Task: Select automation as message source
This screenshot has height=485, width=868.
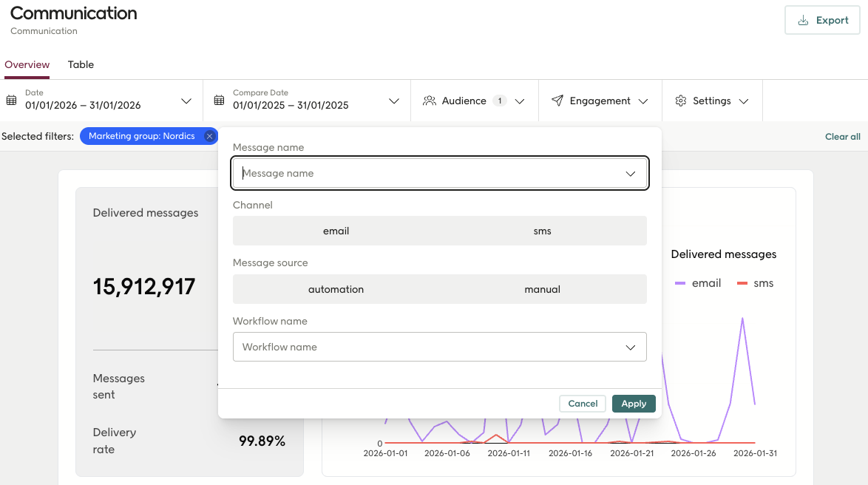Action: point(336,289)
